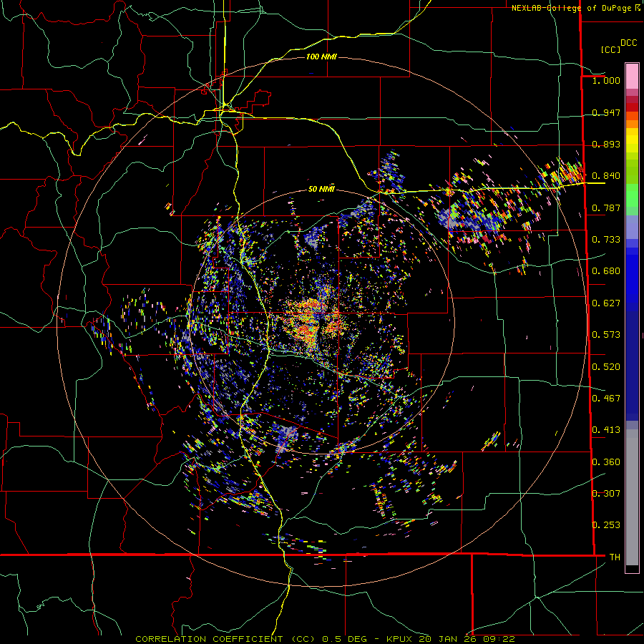Pick the bright green segment of the color bar
Viewport: 644px width, 644px height.
coord(632,195)
